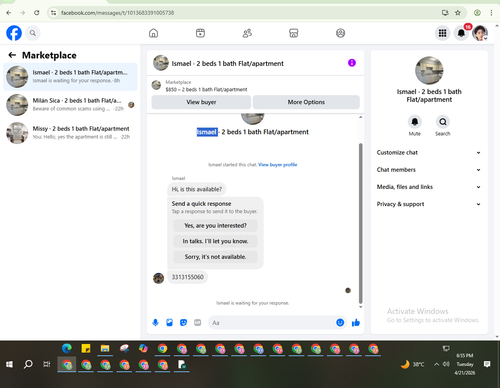Screen dimensions: 500x388
Task: Click the message '3313155060'
Action: (x=187, y=277)
